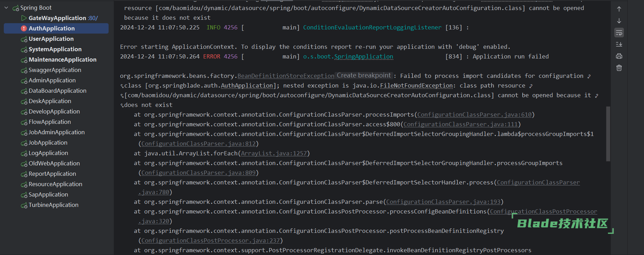The height and width of the screenshot is (255, 644).
Task: Click the OldWebApplication service icon
Action: click(24, 164)
